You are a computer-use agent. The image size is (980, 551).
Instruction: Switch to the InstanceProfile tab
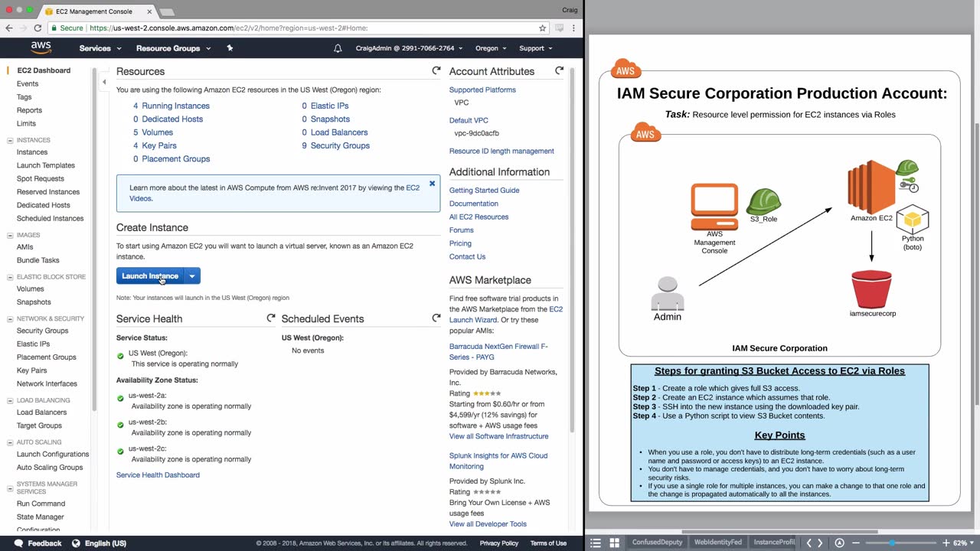point(774,543)
